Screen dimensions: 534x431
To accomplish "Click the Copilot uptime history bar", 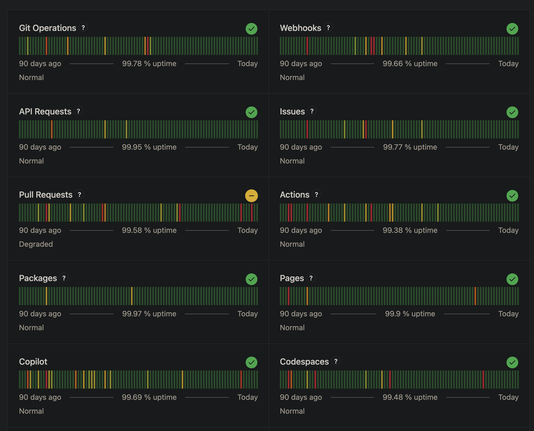I will 138,380.
